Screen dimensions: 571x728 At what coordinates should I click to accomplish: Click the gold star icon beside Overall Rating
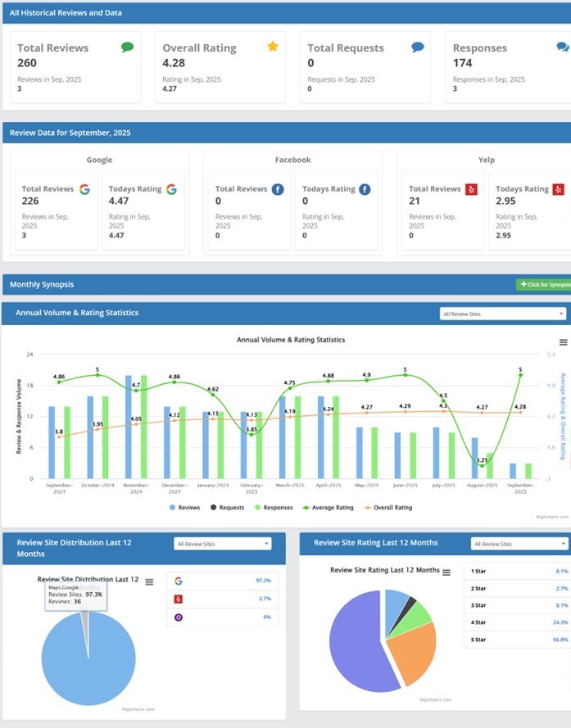(273, 47)
